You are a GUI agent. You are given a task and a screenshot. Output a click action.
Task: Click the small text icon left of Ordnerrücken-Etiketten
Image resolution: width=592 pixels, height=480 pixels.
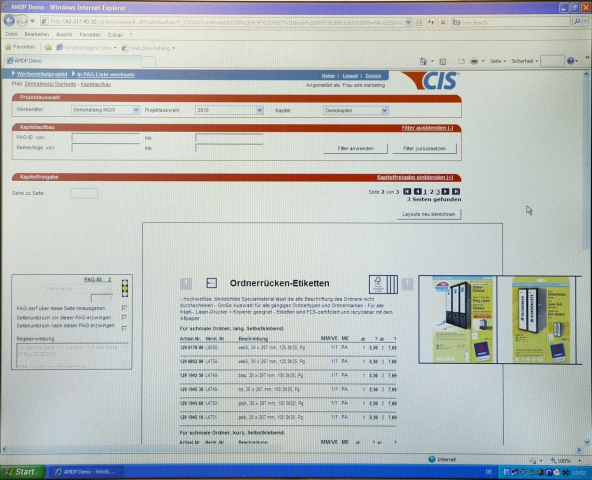pos(211,283)
